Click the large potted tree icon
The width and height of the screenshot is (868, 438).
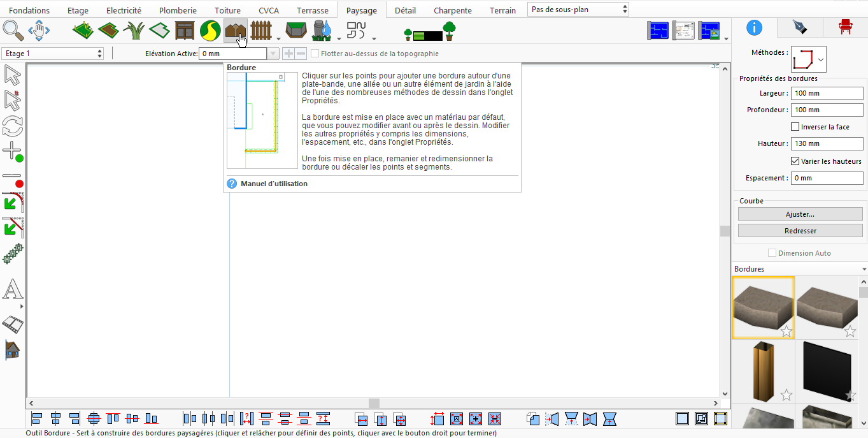click(450, 30)
